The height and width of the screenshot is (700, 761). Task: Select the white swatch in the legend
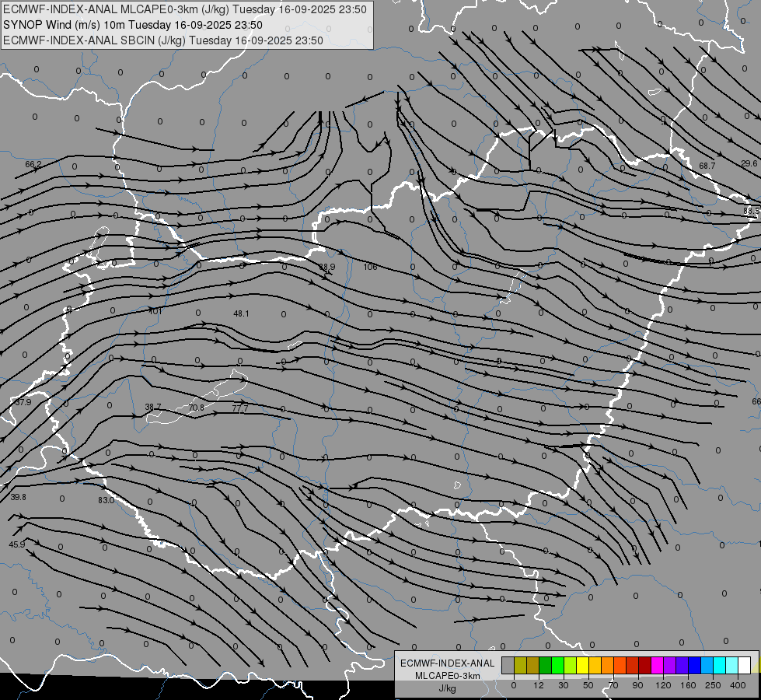745,665
